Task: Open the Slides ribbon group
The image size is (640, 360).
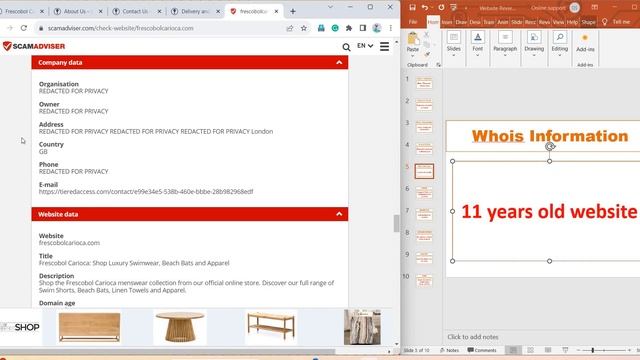Action: pyautogui.click(x=453, y=44)
